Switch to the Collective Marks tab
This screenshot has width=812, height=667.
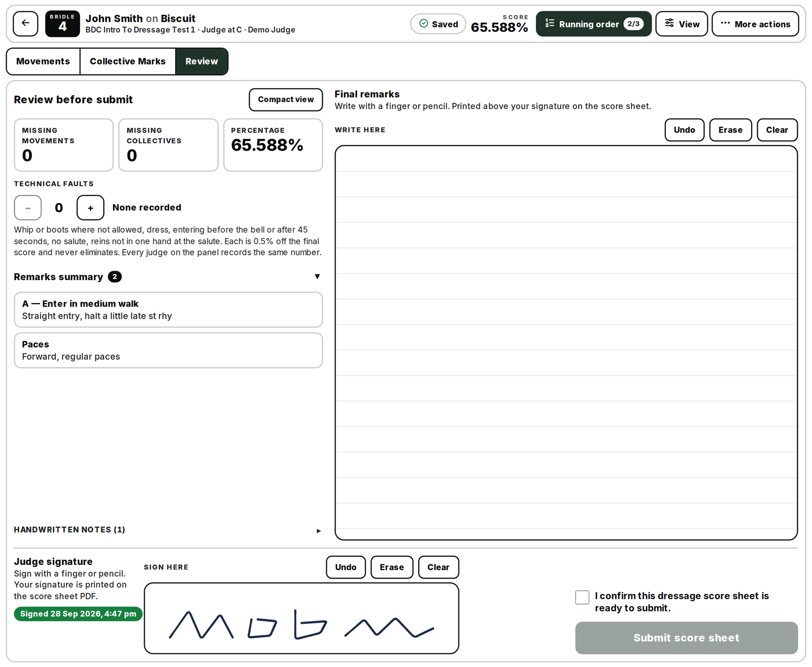click(128, 61)
